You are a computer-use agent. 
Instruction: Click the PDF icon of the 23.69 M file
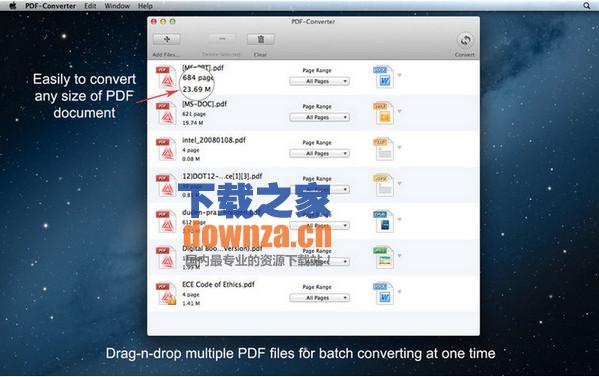click(166, 77)
